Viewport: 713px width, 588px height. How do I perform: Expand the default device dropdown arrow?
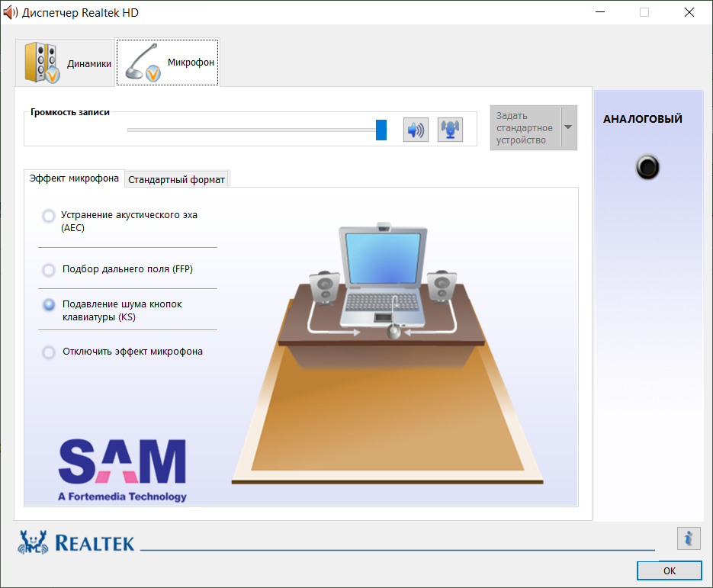pyautogui.click(x=568, y=128)
